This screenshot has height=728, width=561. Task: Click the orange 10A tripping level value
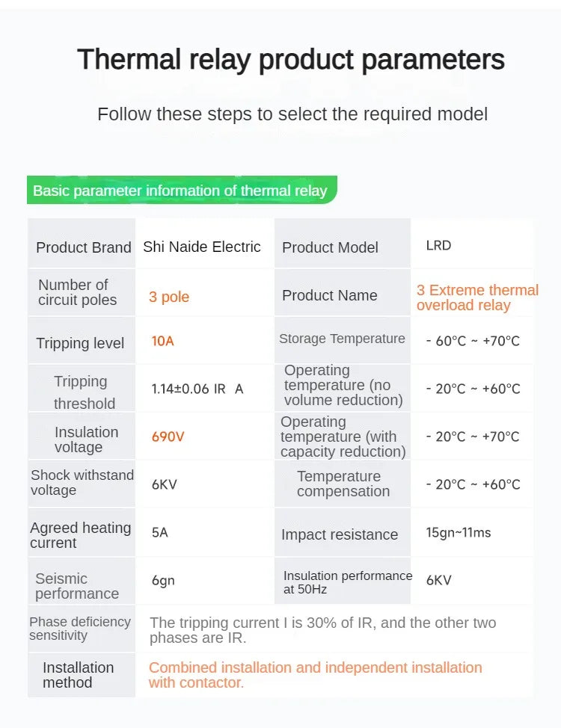click(162, 342)
